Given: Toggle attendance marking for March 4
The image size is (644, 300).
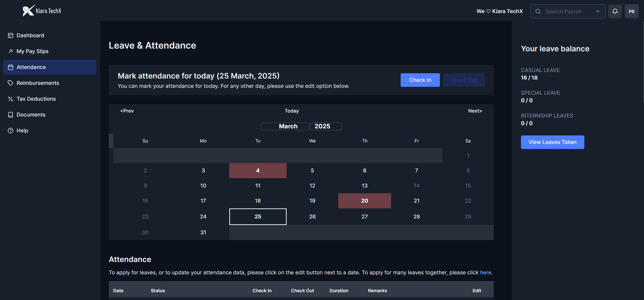Looking at the screenshot, I should [x=257, y=170].
